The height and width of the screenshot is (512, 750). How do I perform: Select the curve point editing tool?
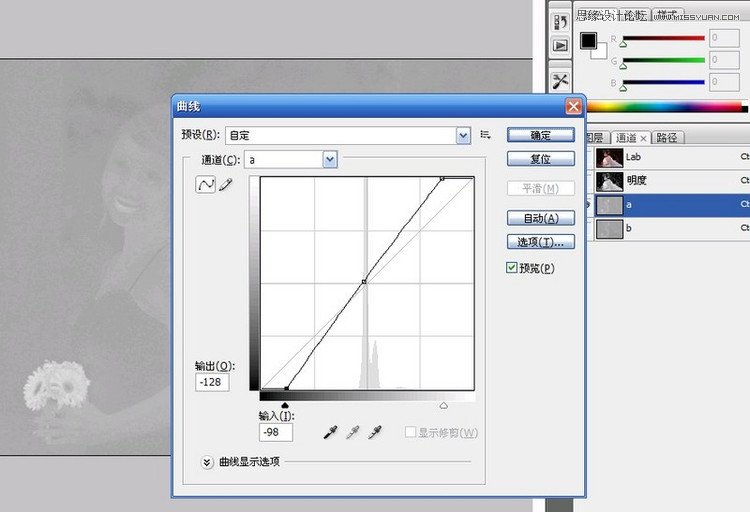coord(206,184)
